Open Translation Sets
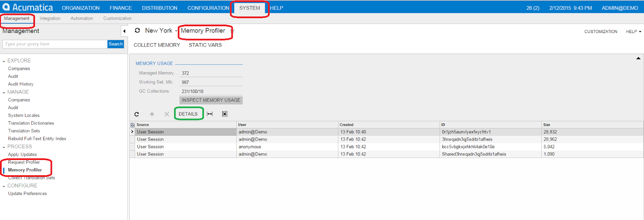The image size is (644, 220). coord(24,131)
